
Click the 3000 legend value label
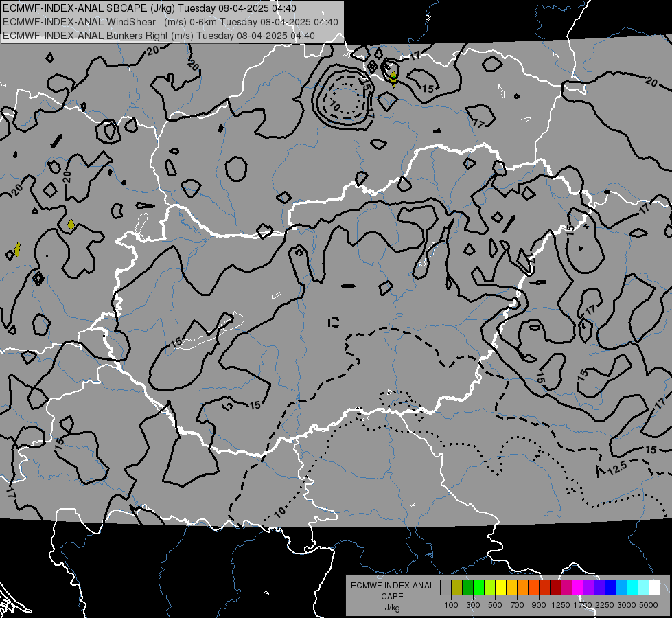coord(627,605)
